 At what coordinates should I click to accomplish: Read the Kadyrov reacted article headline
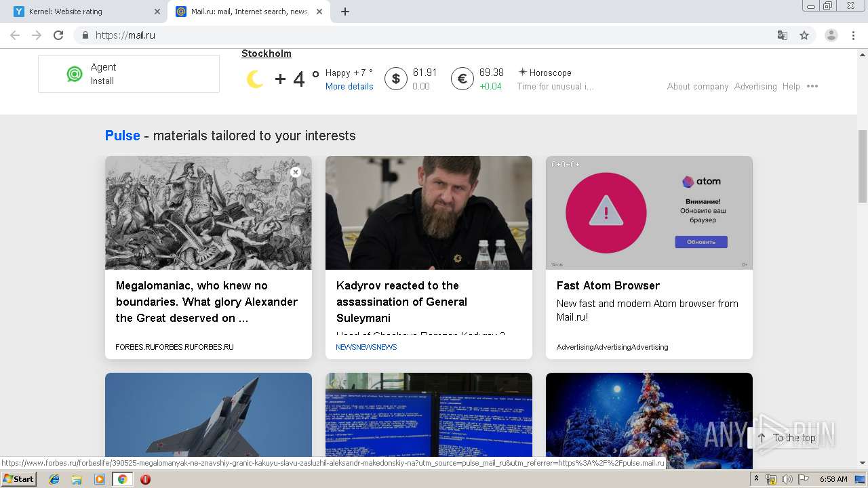click(401, 302)
